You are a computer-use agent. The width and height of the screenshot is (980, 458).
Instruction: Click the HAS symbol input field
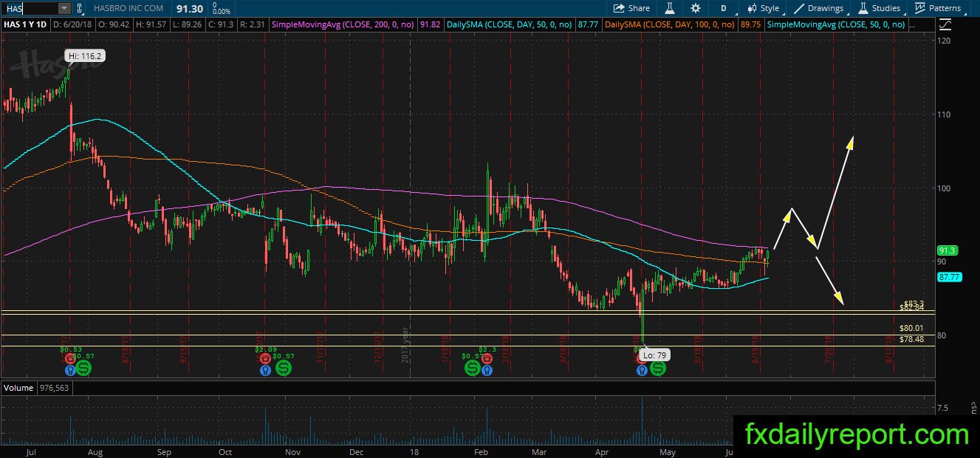[x=29, y=8]
